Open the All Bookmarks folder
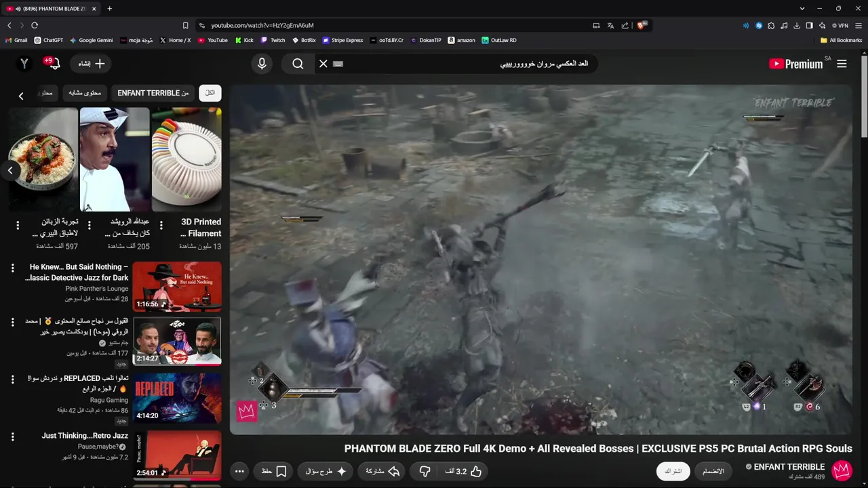 tap(841, 40)
